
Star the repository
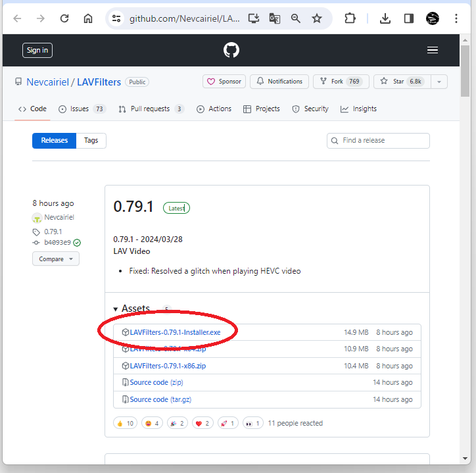402,82
